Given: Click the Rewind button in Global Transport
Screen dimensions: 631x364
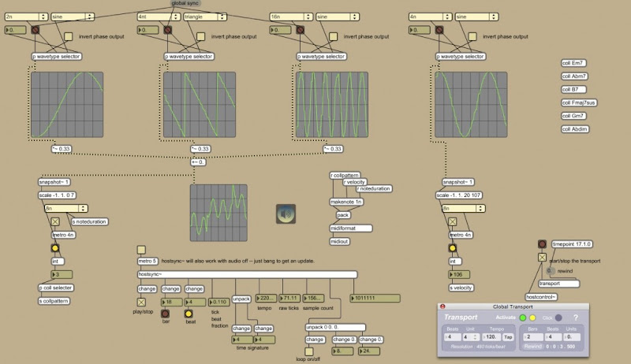Looking at the screenshot, I should (x=533, y=347).
